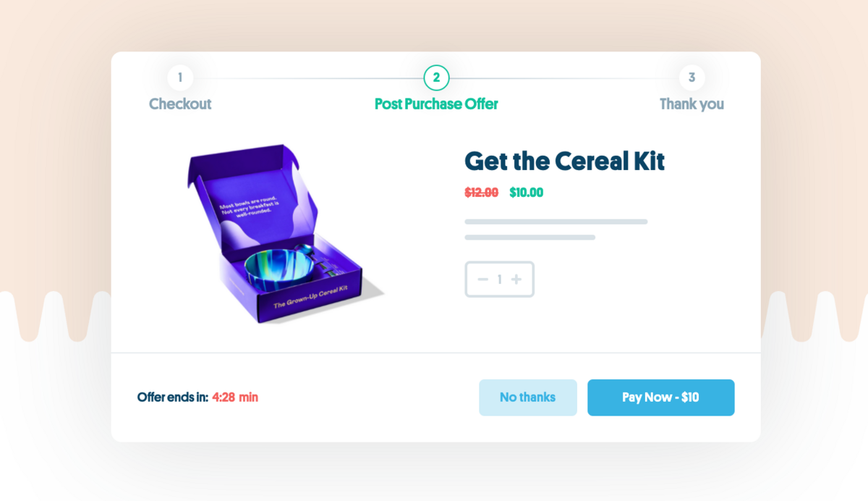
Task: Click the shorter description placeholder line
Action: click(530, 237)
